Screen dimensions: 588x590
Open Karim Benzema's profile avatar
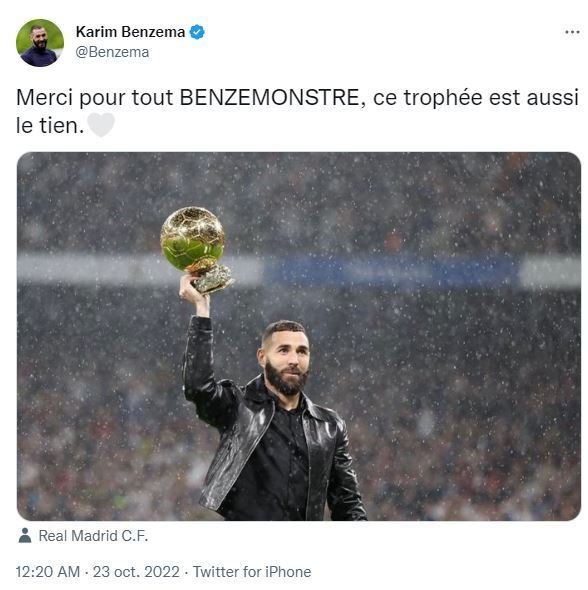(x=40, y=43)
